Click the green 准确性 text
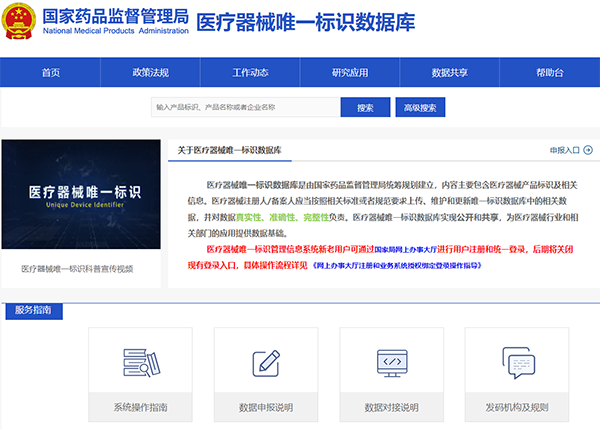 click(282, 217)
